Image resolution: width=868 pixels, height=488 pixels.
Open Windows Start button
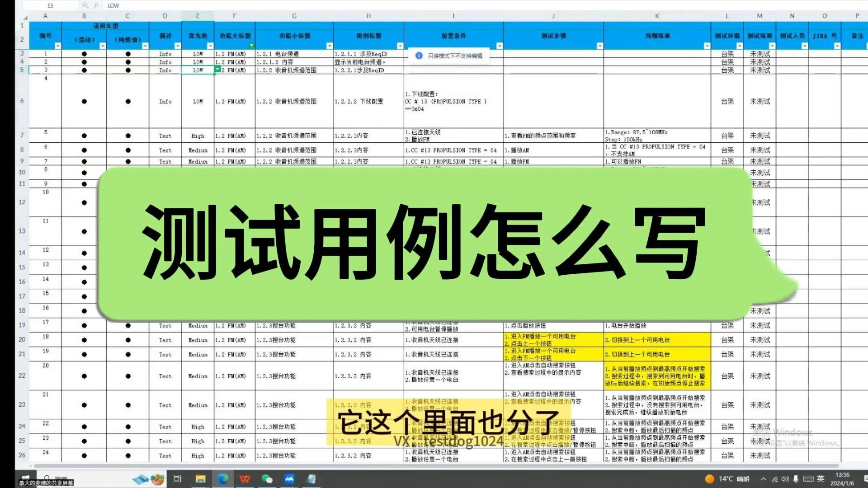pyautogui.click(x=26, y=479)
